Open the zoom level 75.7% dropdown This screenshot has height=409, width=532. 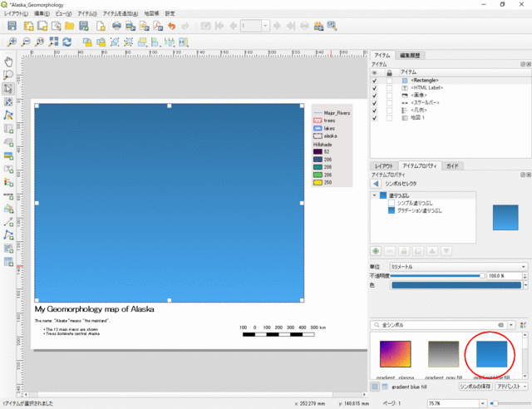click(482, 403)
